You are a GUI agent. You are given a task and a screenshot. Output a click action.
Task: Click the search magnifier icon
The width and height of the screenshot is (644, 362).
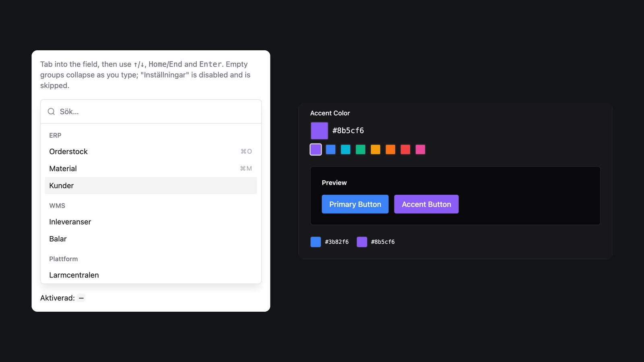pos(51,111)
